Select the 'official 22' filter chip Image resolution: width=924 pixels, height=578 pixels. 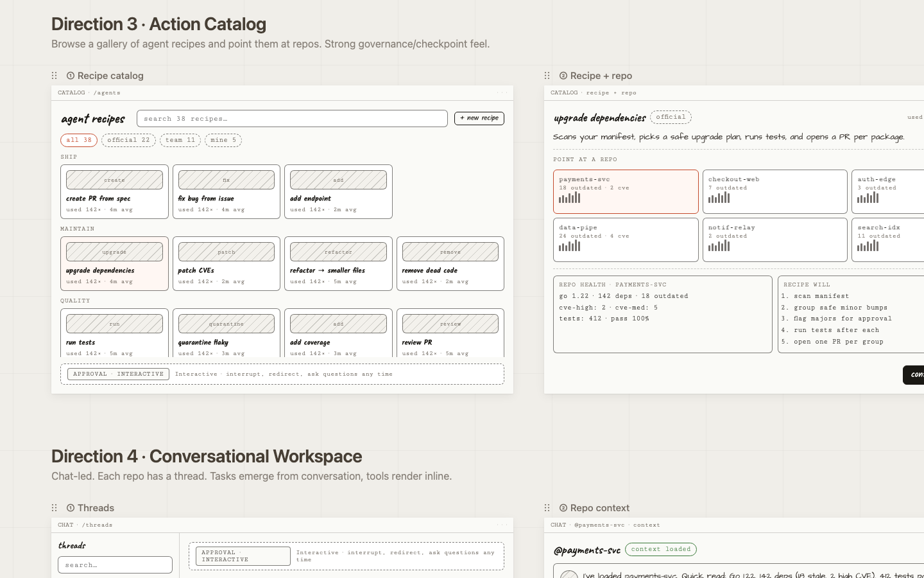tap(128, 140)
